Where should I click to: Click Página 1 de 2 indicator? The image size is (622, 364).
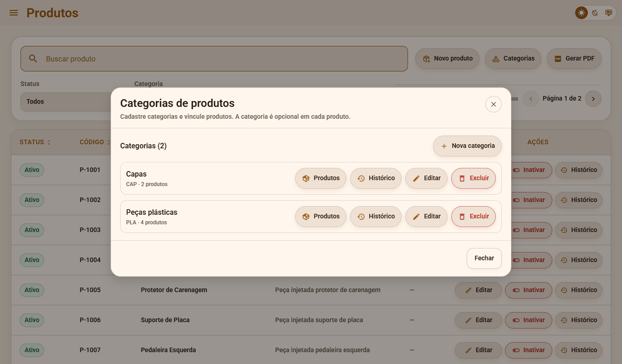click(562, 99)
